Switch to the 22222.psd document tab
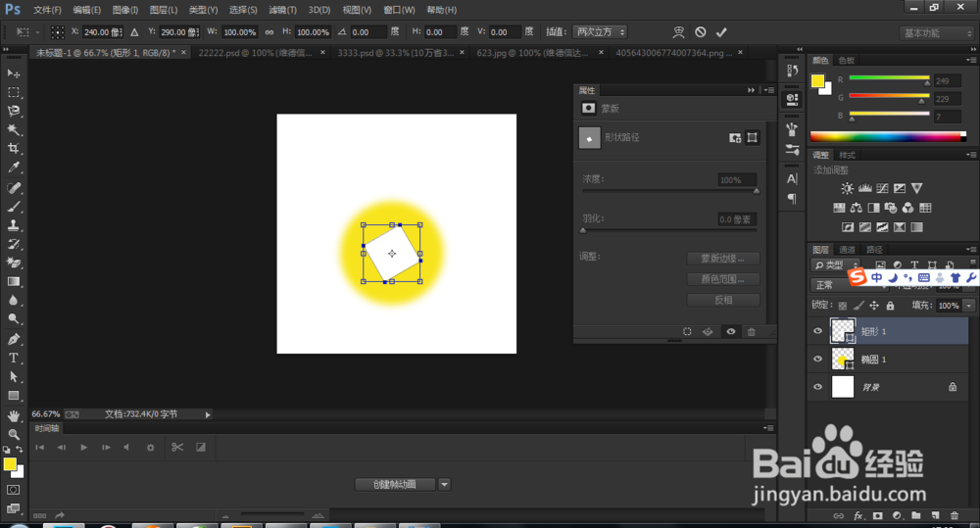Image resolution: width=980 pixels, height=528 pixels. [x=255, y=53]
